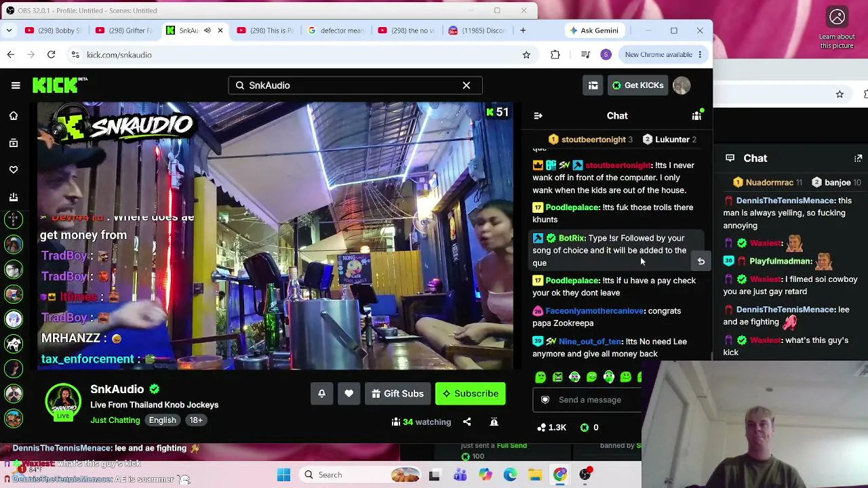Go back in Chrome

tap(11, 55)
